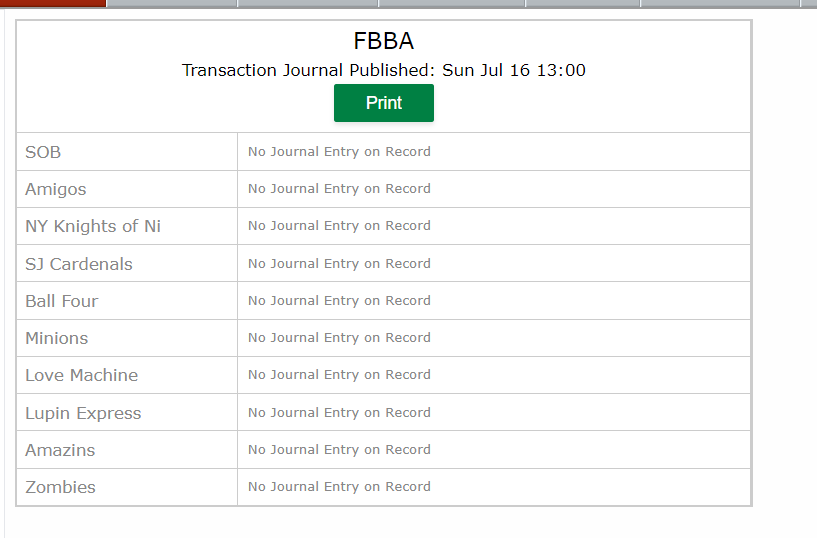Choose the Love Machine team name
This screenshot has height=538, width=817.
(82, 375)
